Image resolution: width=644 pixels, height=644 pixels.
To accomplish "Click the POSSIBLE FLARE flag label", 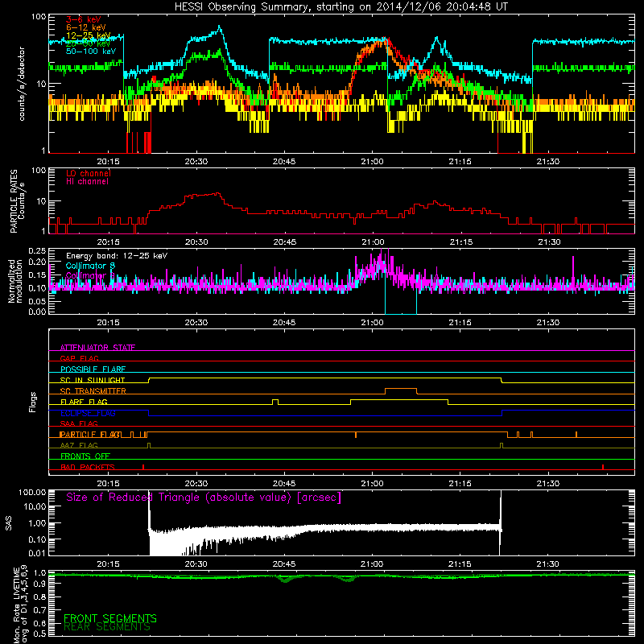I will [x=93, y=369].
